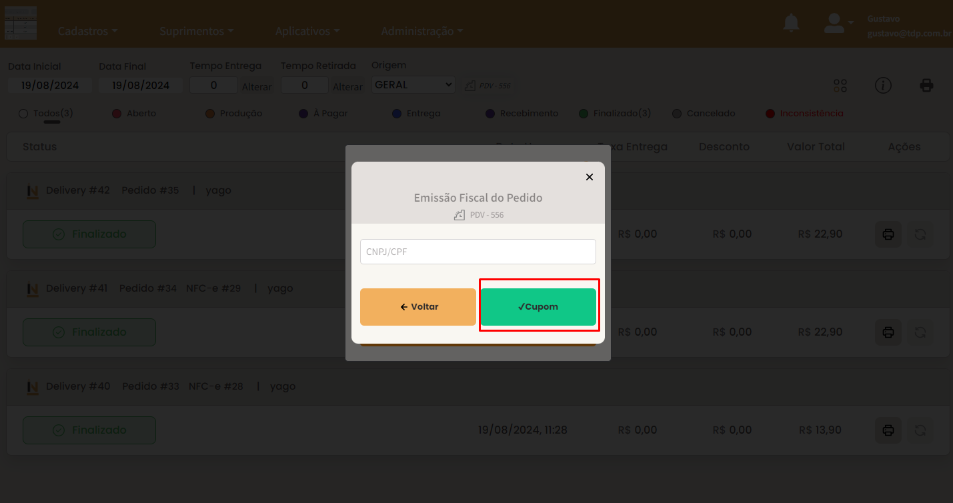
Task: Click the Valor Total column header
Action: click(x=816, y=147)
